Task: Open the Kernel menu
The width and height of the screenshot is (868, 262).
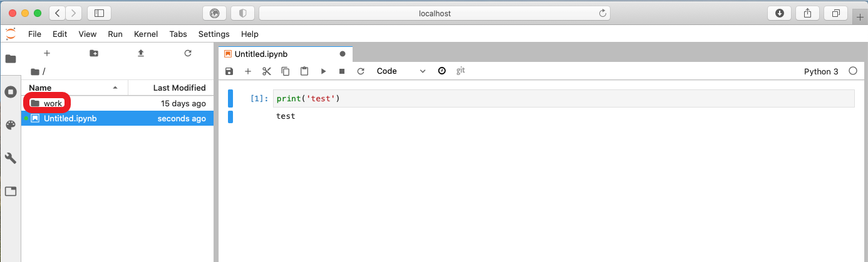Action: [x=146, y=34]
